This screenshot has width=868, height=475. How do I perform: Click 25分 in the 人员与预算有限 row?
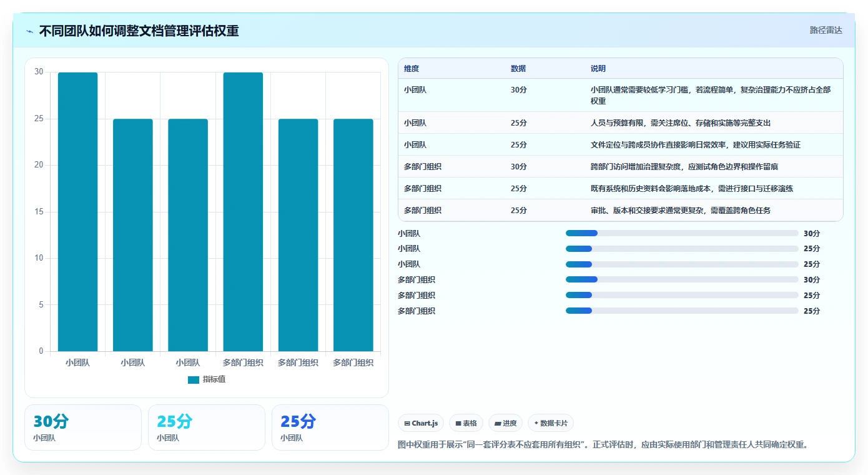(519, 123)
